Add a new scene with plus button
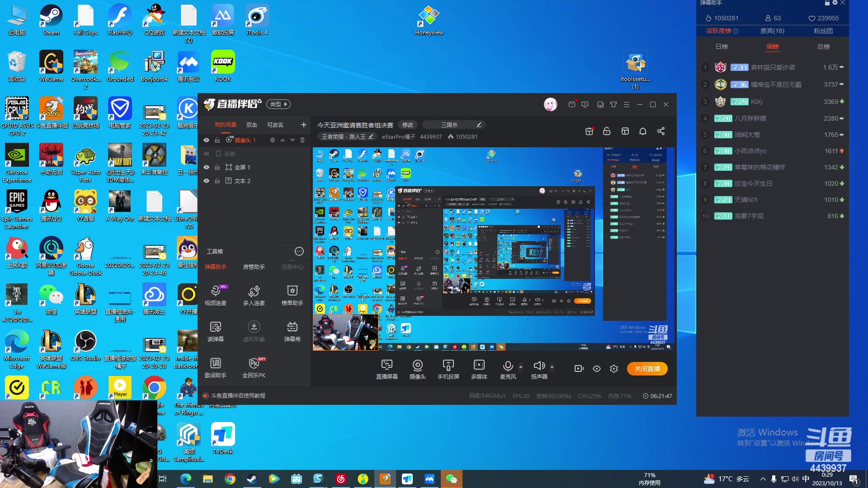 pyautogui.click(x=304, y=125)
